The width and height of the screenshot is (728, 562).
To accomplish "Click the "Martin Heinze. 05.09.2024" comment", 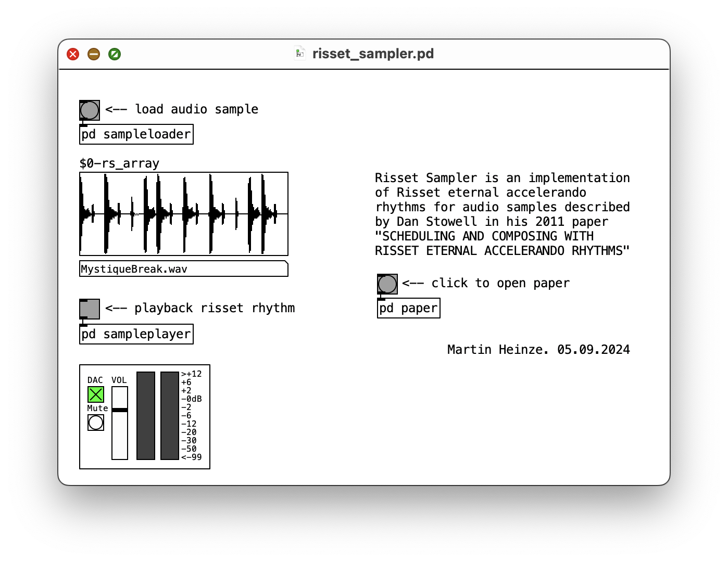I will tap(538, 350).
